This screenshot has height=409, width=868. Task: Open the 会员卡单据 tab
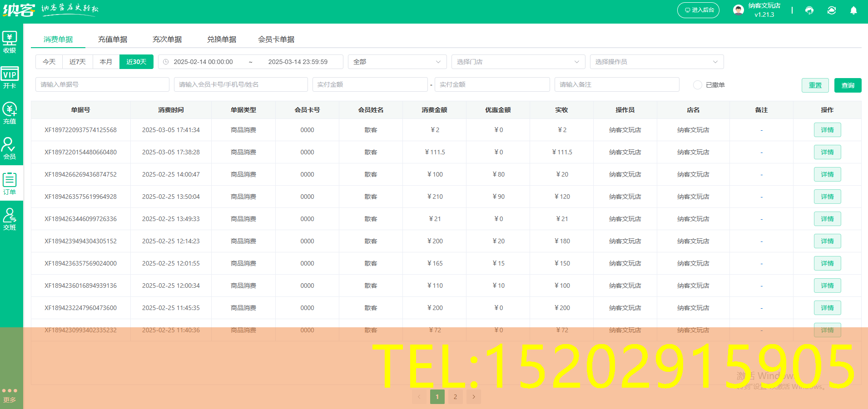point(276,39)
